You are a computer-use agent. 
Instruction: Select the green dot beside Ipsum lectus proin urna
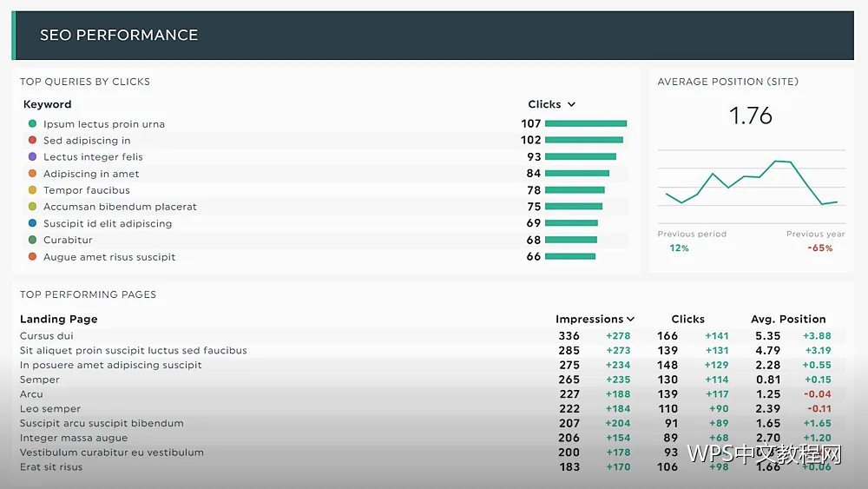32,123
